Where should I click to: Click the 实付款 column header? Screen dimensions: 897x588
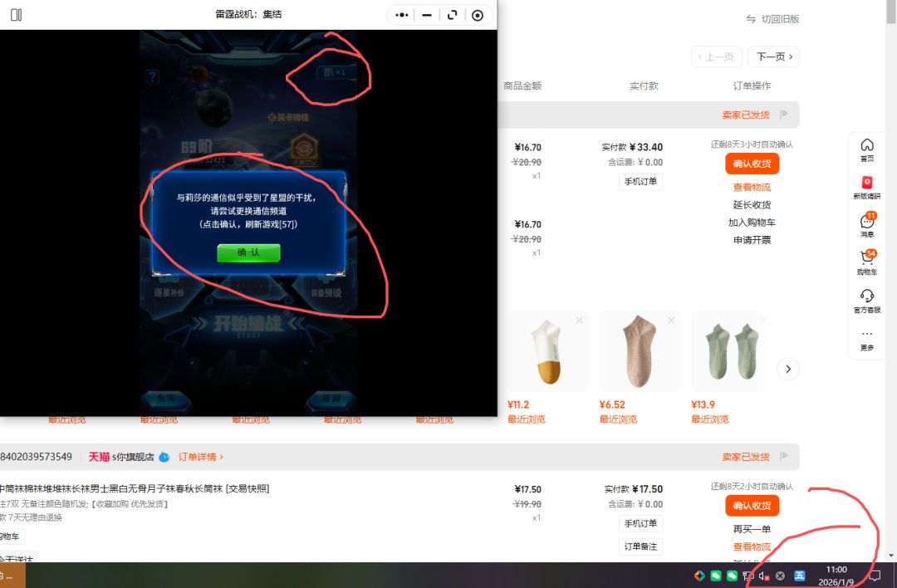645,86
